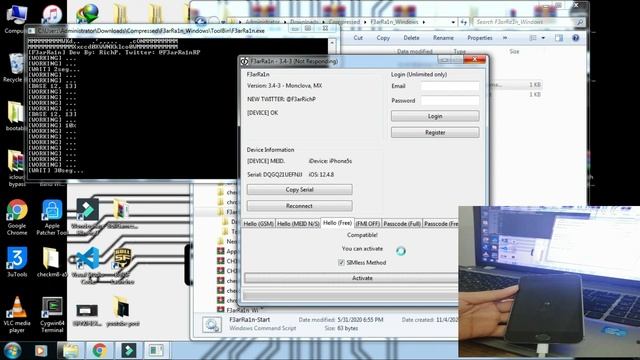Launch 3uTools from the desktop

point(17,262)
